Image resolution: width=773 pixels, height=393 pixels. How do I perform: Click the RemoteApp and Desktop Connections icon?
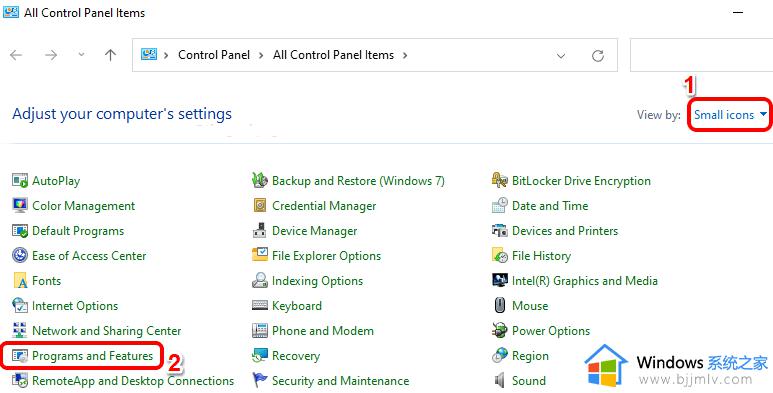pyautogui.click(x=20, y=381)
